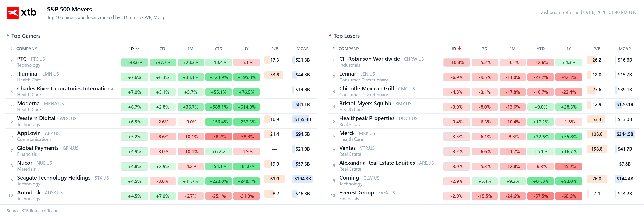644x216 pixels.
Task: Sort Top Losers by MCAP column
Action: coord(625,49)
